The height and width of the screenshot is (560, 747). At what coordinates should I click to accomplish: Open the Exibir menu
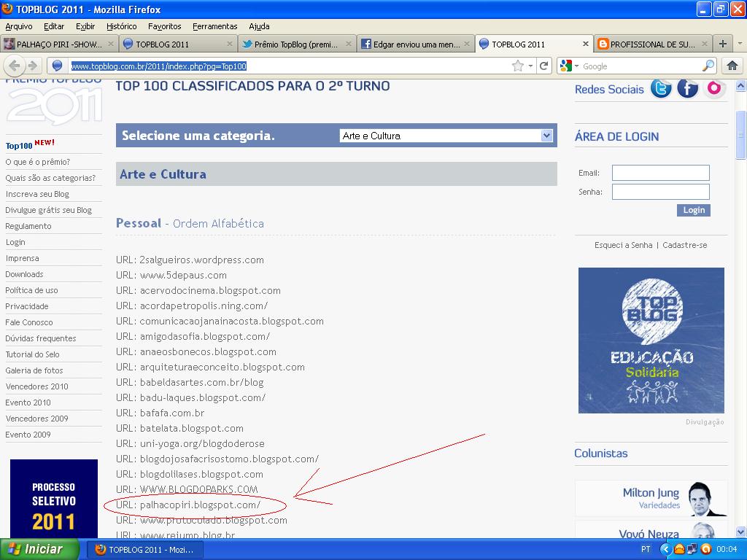[85, 26]
